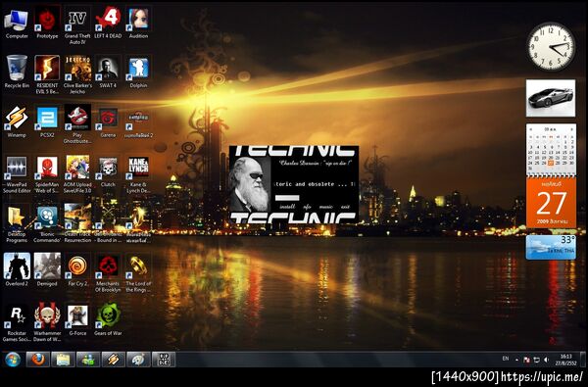
Task: Open the PCSX2 emulator shortcut
Action: coord(47,121)
